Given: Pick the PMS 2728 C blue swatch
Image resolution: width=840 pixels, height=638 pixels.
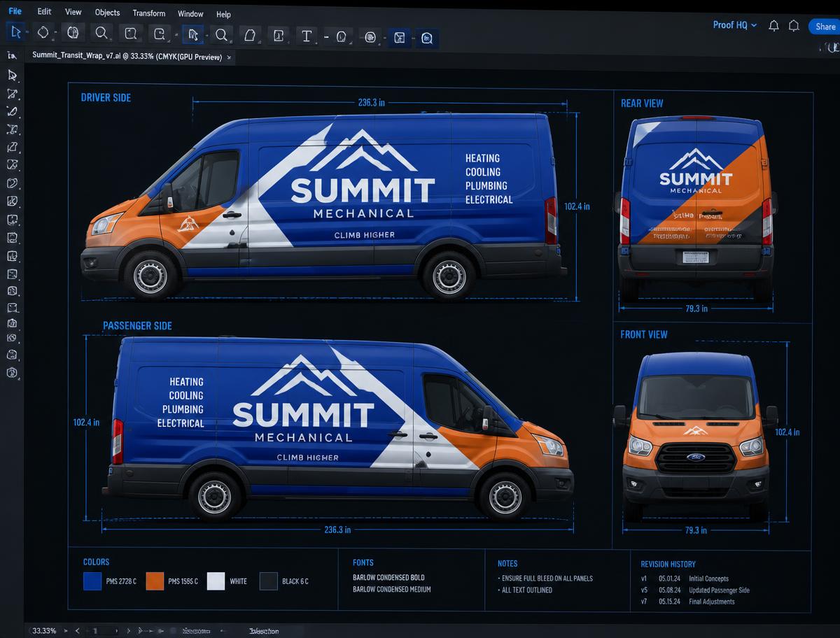Looking at the screenshot, I should 92,581.
